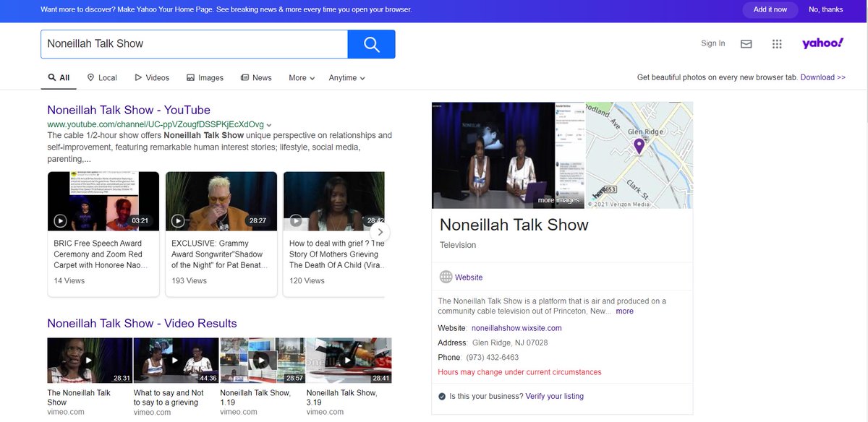
Task: Open Noneillah Talk Show - Video Results heading
Action: click(142, 323)
